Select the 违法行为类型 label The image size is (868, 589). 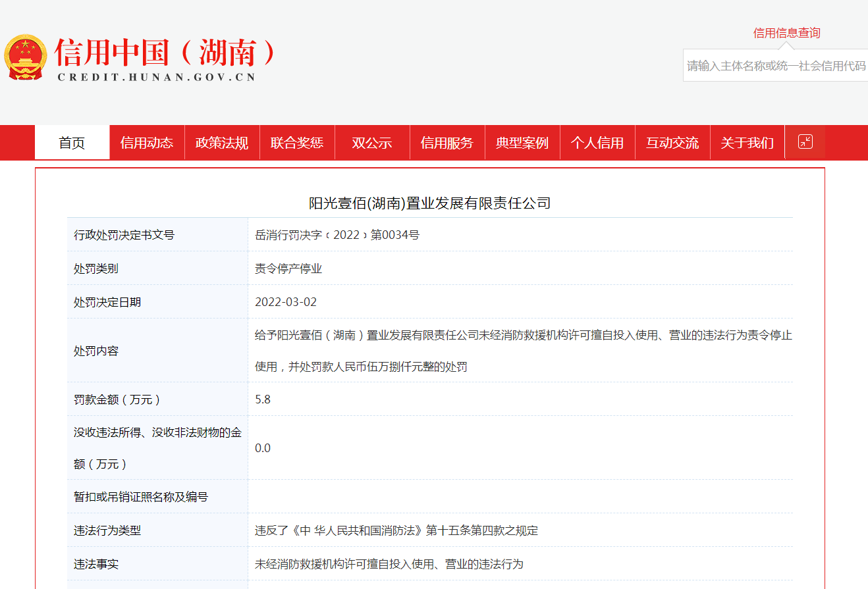[x=107, y=530]
